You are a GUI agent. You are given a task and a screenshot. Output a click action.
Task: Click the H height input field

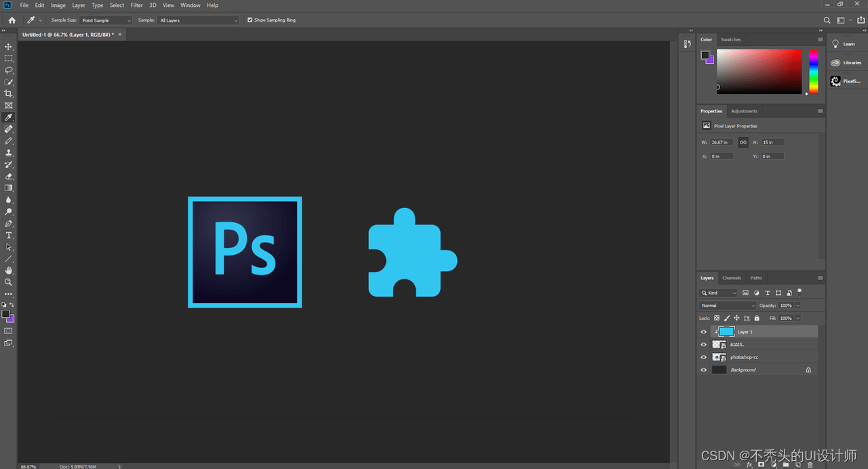(x=772, y=142)
